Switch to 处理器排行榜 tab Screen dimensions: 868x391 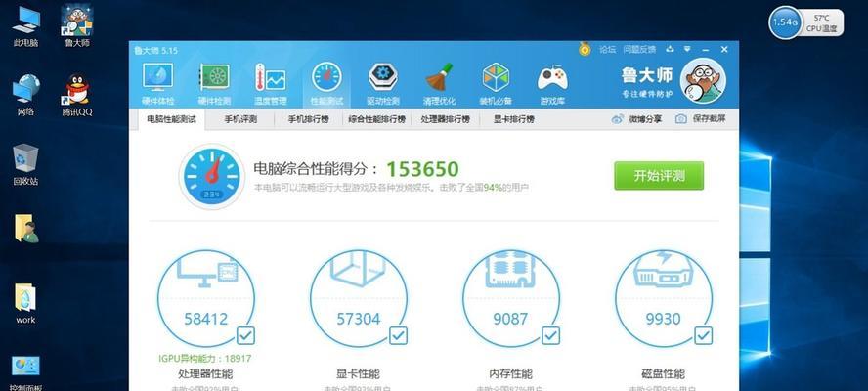(x=445, y=119)
